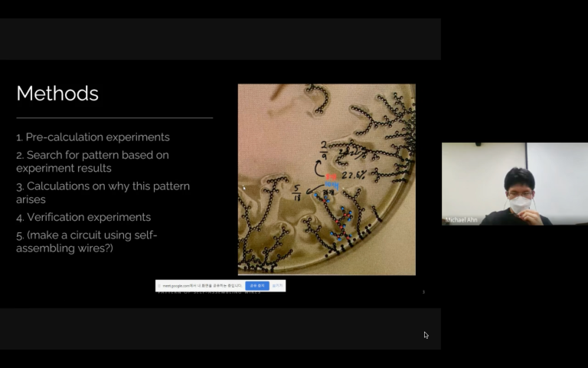The image size is (588, 368).
Task: Click the Pre-calculation experiments list item
Action: point(93,137)
